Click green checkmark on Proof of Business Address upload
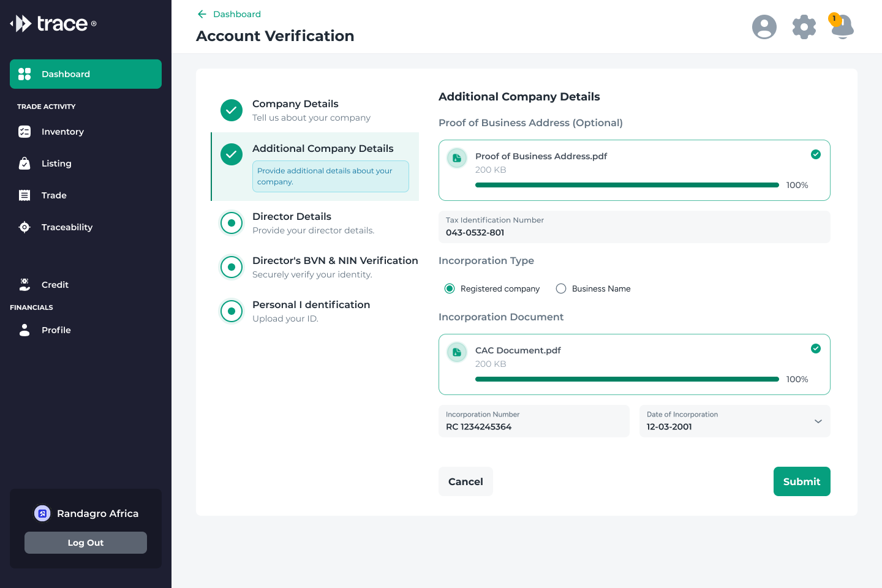 click(816, 154)
